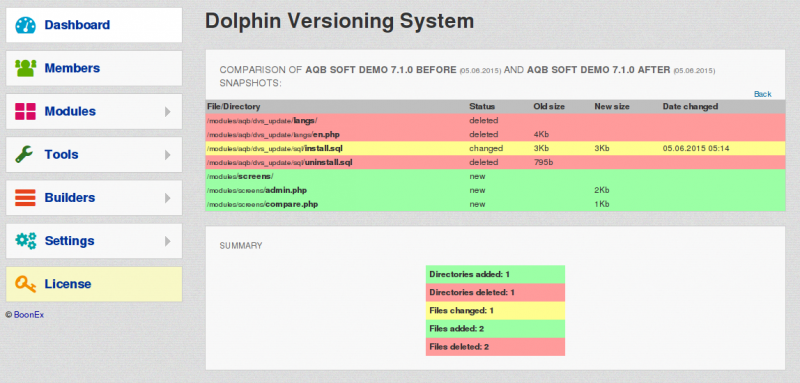The height and width of the screenshot is (383, 800).
Task: Select the new screens/ directory row
Action: coord(495,176)
